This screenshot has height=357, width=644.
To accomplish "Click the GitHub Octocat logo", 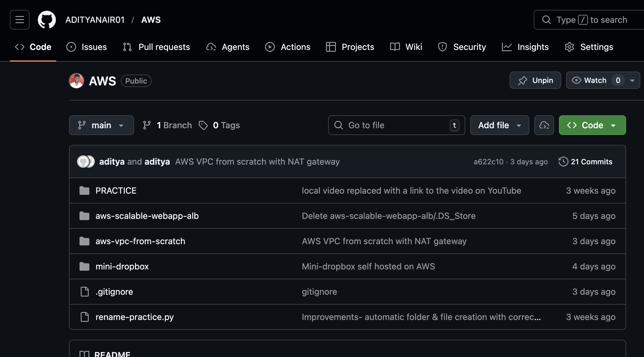I will point(47,20).
